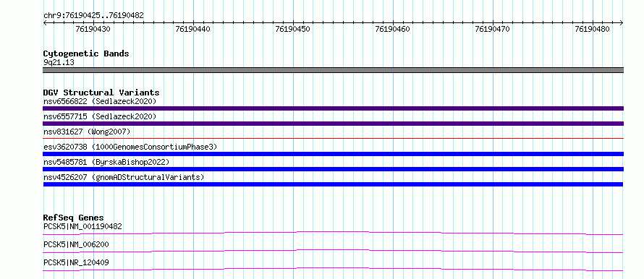This screenshot has width=644, height=279.
Task: Open variant nsv6557715 (Sedlazeck2020) label
Action: click(x=100, y=116)
